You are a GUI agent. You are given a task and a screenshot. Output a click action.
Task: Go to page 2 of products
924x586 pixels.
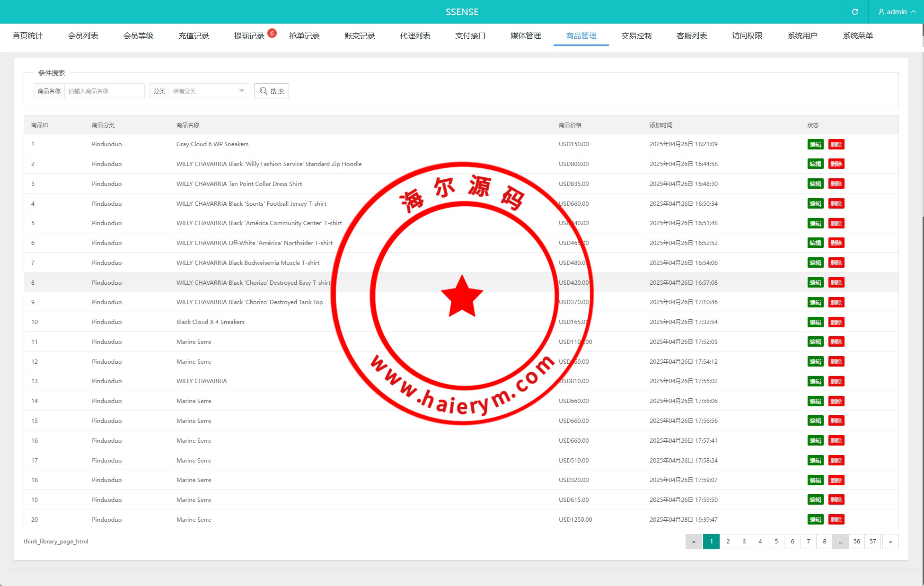(728, 542)
